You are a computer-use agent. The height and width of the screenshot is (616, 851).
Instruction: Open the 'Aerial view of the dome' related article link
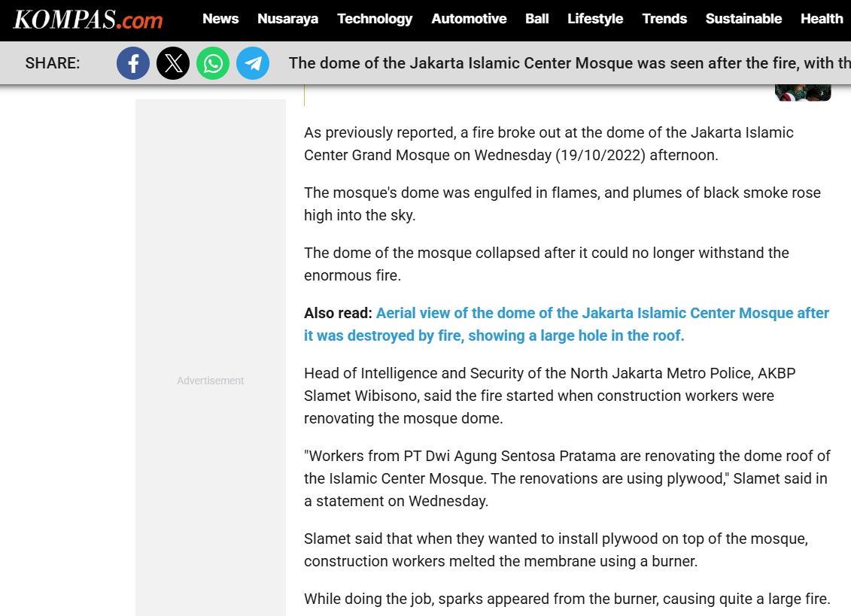pyautogui.click(x=566, y=324)
